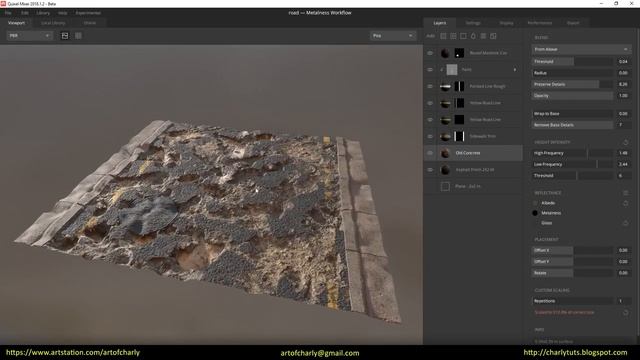The height and width of the screenshot is (360, 640).
Task: Select the Layers tab
Action: (440, 23)
